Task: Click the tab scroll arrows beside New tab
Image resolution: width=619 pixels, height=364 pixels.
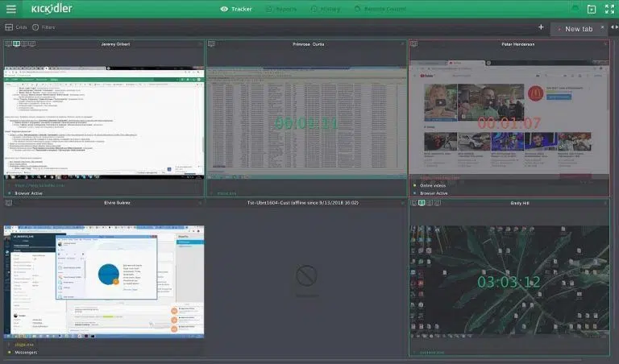Action: coord(614,27)
